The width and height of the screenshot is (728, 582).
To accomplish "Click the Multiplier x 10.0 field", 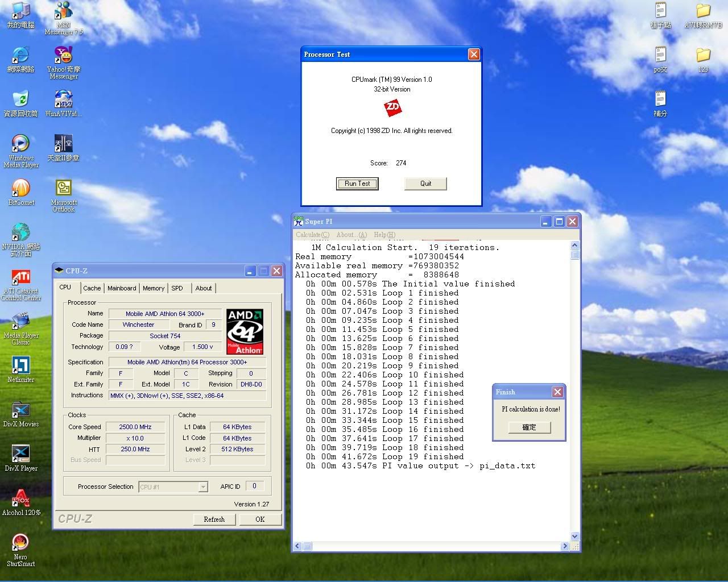I will click(x=135, y=438).
